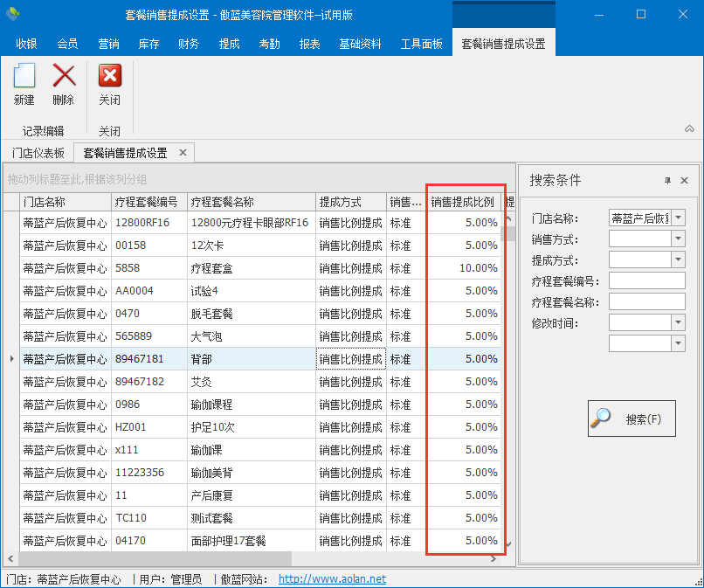Viewport: 704px width, 588px height.
Task: Close the 搜索条件 search panel
Action: pyautogui.click(x=684, y=181)
